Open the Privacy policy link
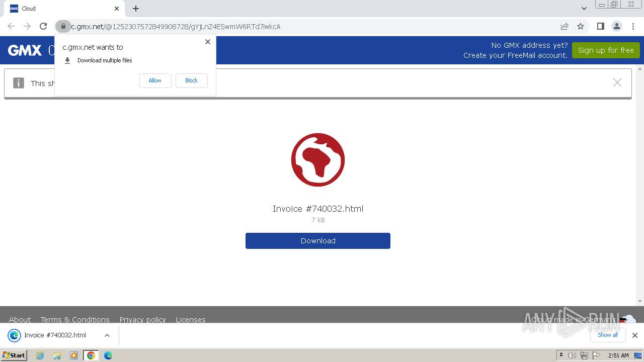 (143, 320)
